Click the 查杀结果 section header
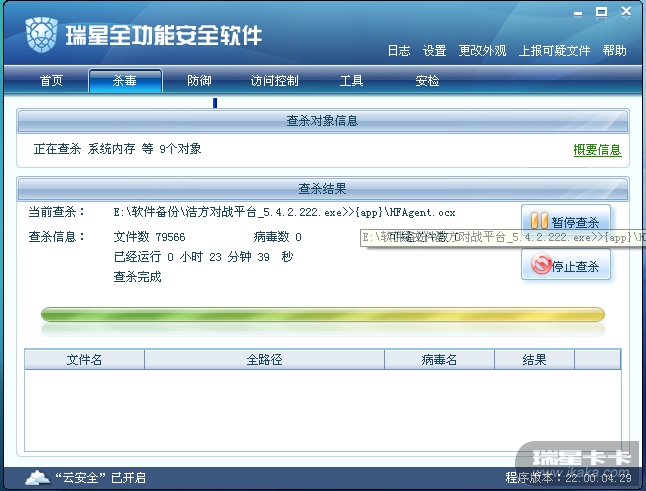The width and height of the screenshot is (646, 491). [x=323, y=189]
